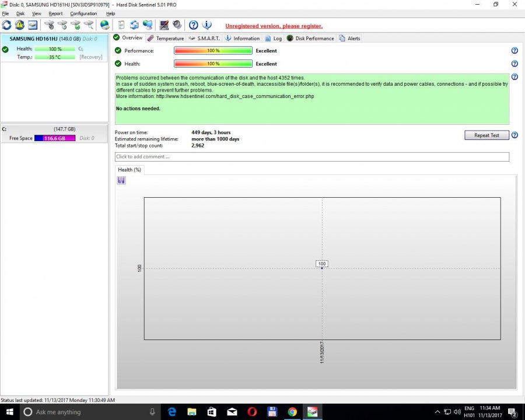Click the save graph floppy disk icon

pyautogui.click(x=121, y=180)
